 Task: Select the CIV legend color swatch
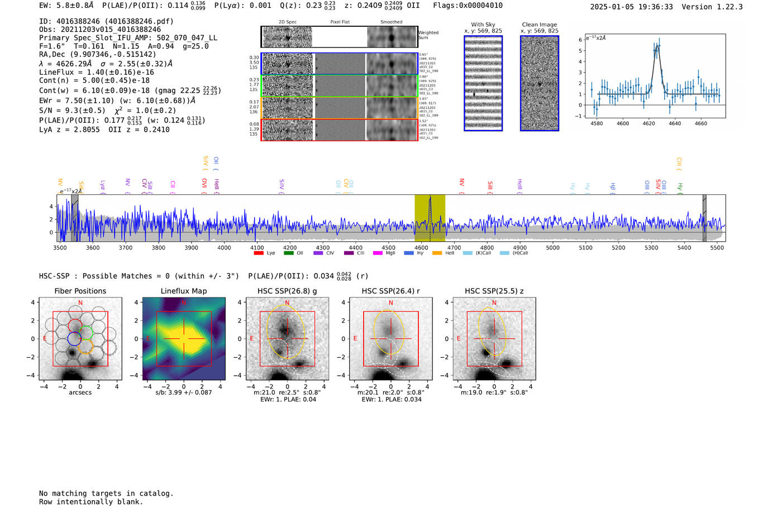(318, 253)
